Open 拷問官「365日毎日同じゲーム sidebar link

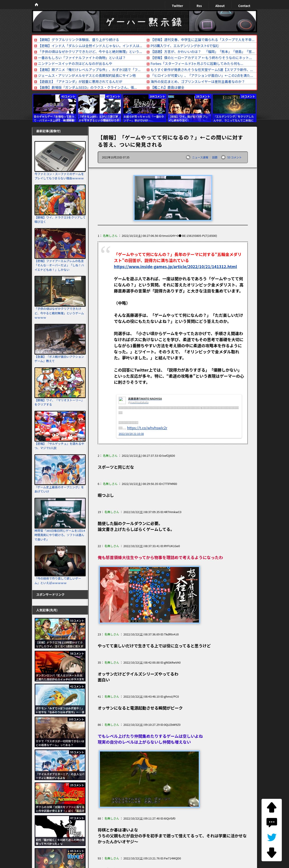(60, 535)
